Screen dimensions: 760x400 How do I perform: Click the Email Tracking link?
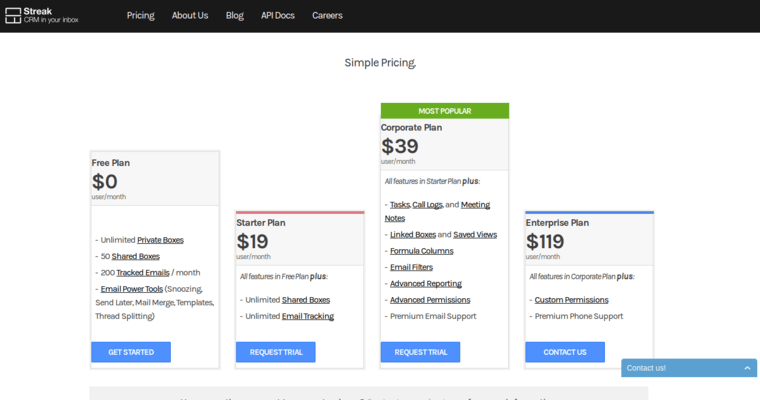click(308, 316)
